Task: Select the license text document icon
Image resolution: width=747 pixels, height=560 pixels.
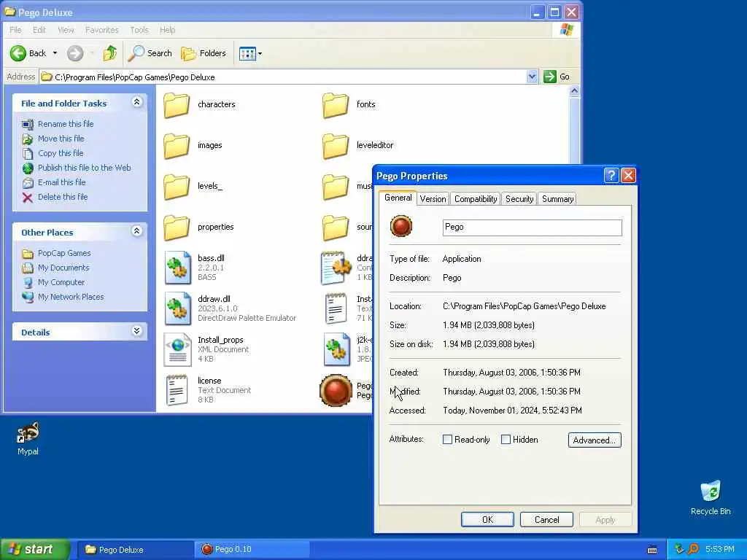Action: [177, 391]
